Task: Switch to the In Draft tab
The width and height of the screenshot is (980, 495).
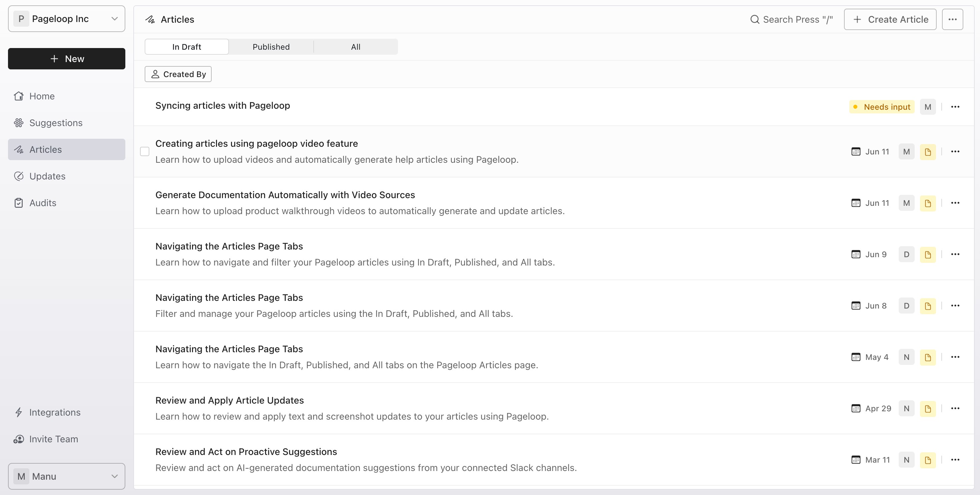Action: pos(186,47)
